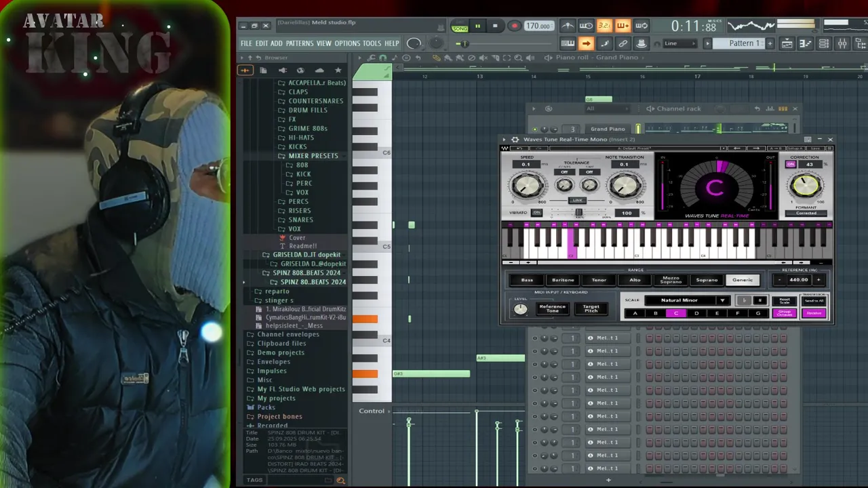
Task: Open the Readme!! text file
Action: pos(303,246)
